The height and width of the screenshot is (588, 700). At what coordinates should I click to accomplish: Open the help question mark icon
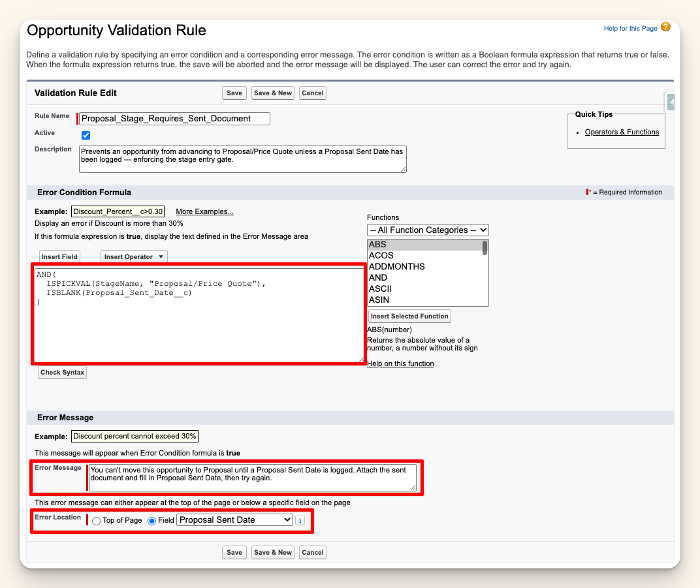(x=665, y=27)
